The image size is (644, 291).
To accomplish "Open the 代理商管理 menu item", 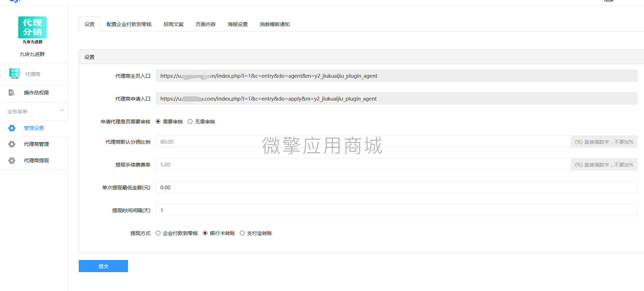I will pyautogui.click(x=36, y=144).
